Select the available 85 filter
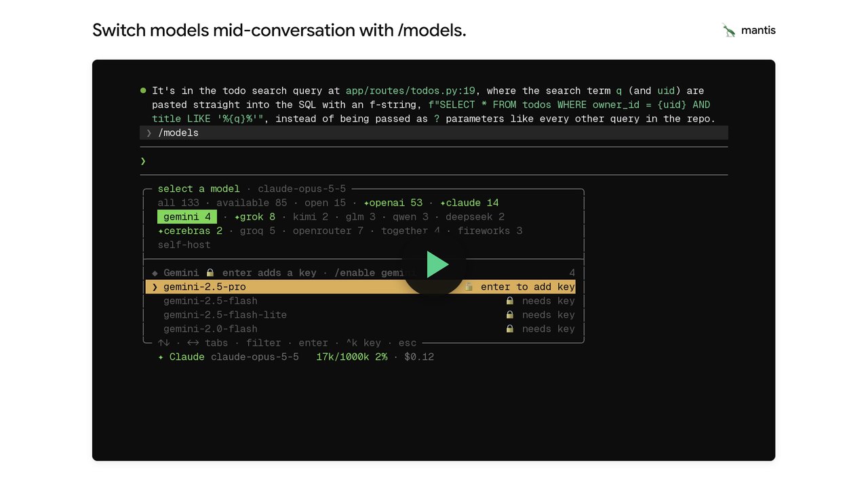 tap(252, 203)
